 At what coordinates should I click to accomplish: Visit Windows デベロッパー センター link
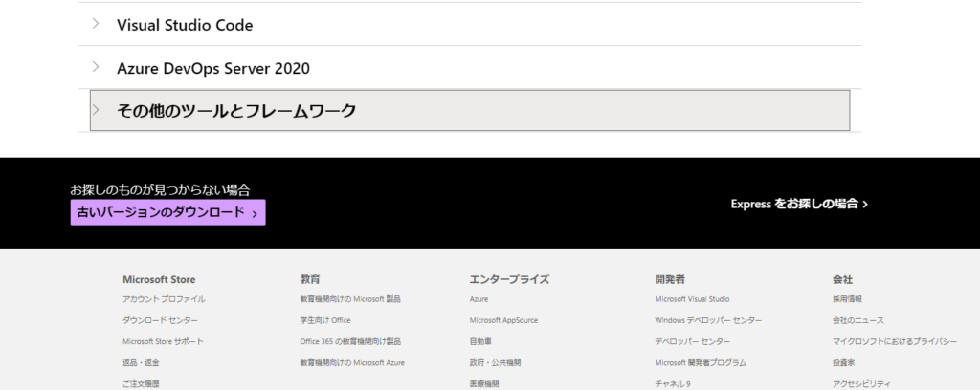(x=708, y=321)
